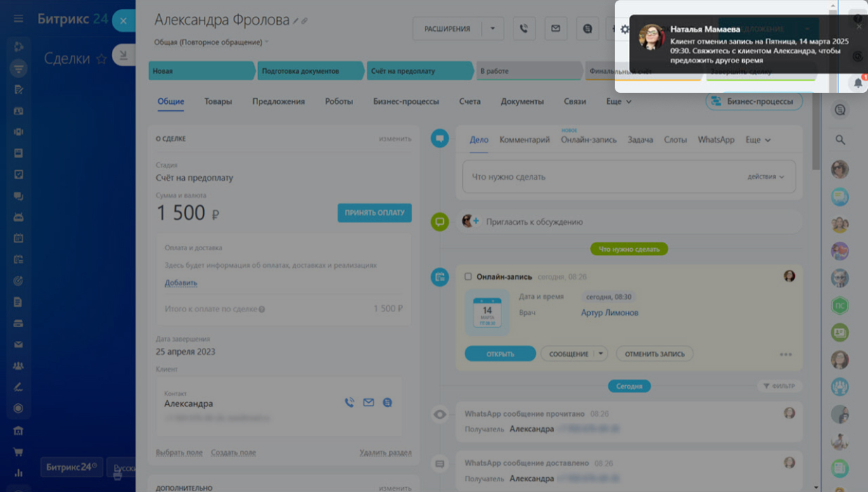Image resolution: width=868 pixels, height=492 pixels.
Task: Click the envelope icon in top toolbar
Action: point(556,29)
